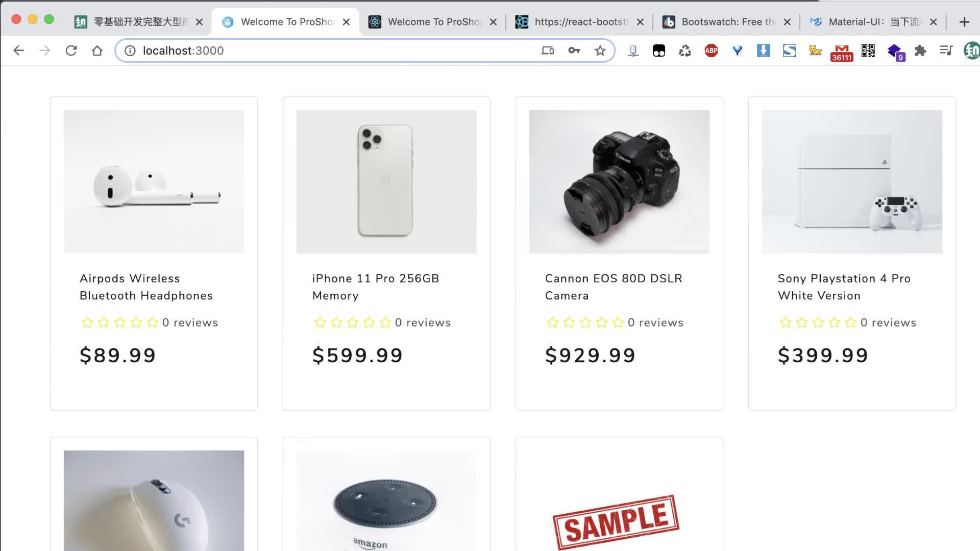This screenshot has width=980, height=551.
Task: Open the Extensions puzzle icon
Action: pos(920,51)
